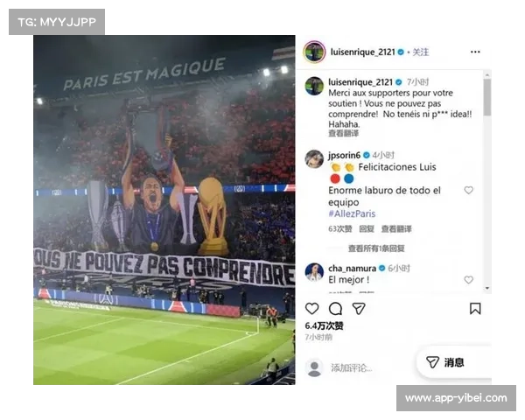Open jpsorin6 username link
Viewport: 525px width, 420px height.
(x=344, y=156)
